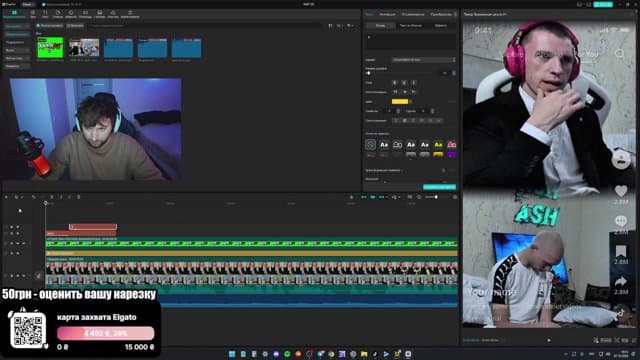Viewport: 640px width, 360px height.
Task: Apply the purple preset style
Action: (451, 155)
